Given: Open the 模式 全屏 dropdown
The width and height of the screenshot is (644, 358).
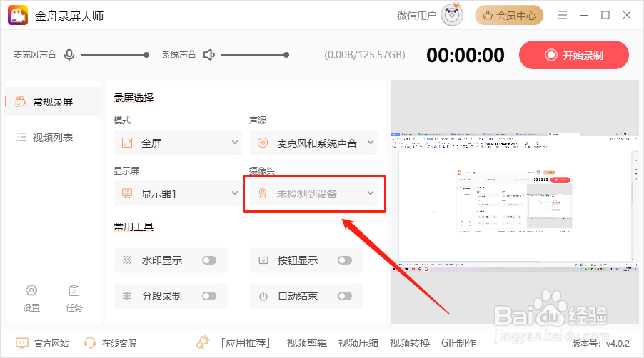Looking at the screenshot, I should (x=178, y=143).
